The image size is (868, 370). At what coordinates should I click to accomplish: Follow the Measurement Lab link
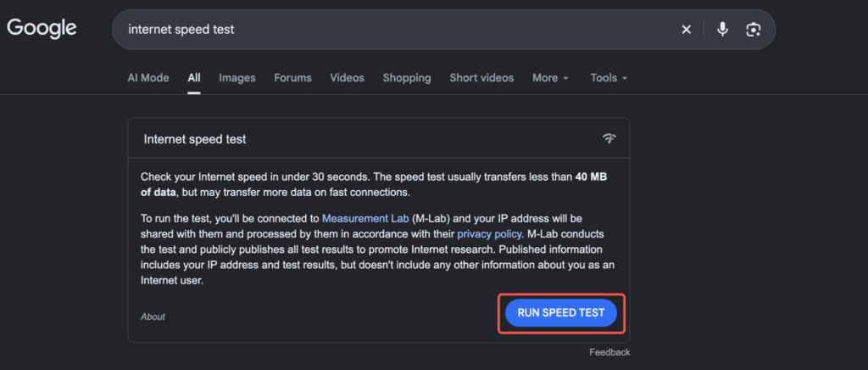tap(365, 218)
